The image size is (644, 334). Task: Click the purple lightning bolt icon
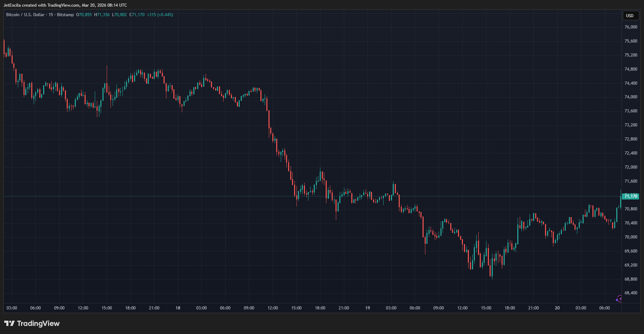(x=619, y=299)
